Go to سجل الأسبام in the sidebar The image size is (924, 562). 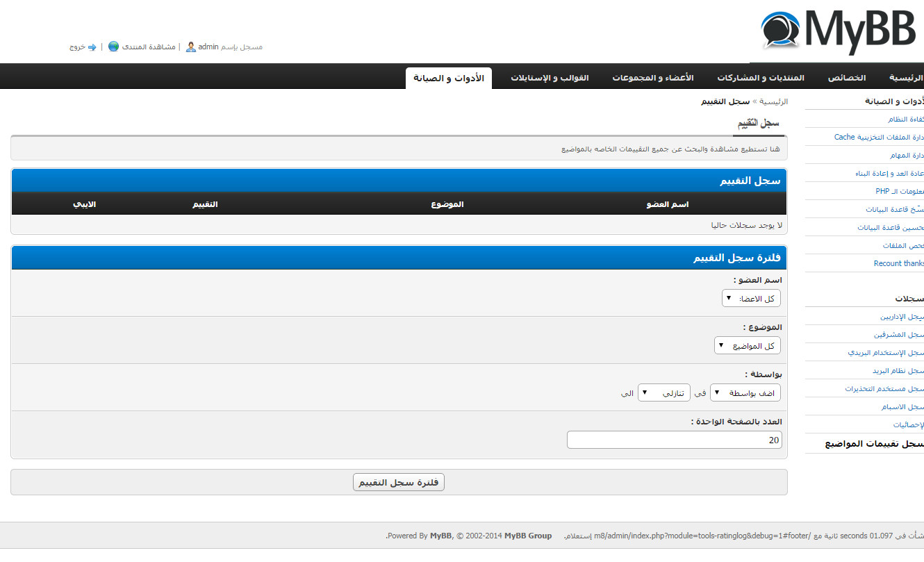[903, 407]
